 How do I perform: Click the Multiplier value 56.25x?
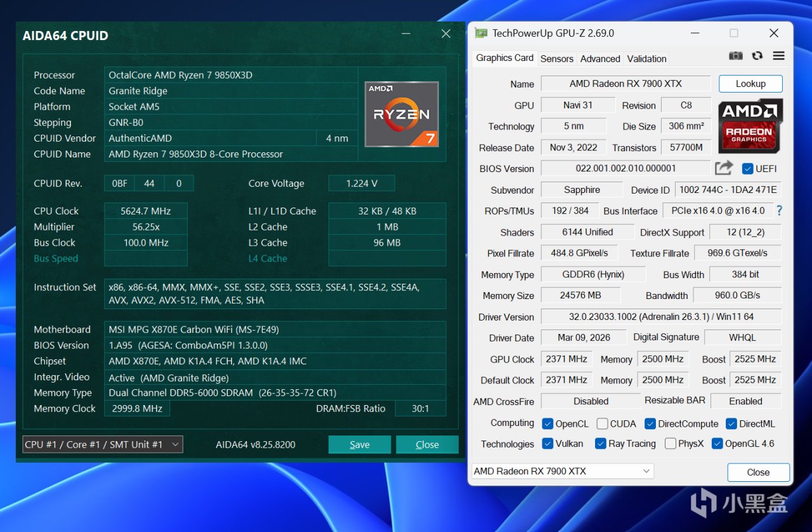(145, 227)
